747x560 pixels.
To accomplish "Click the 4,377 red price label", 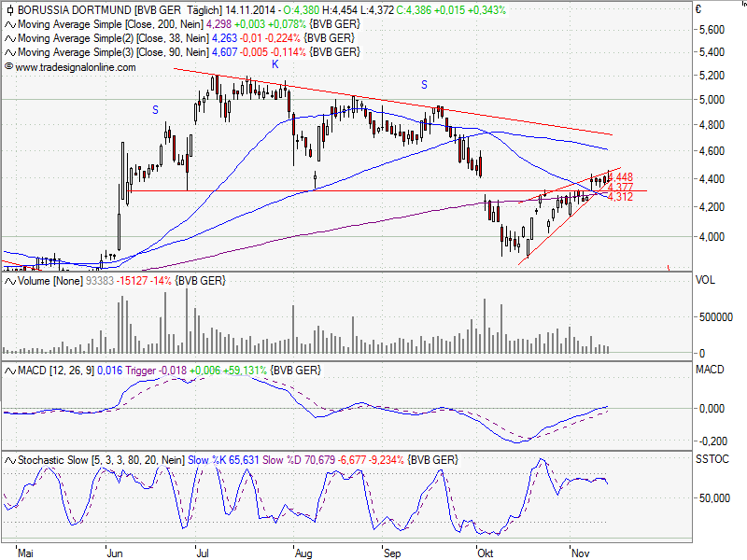I will (x=621, y=188).
